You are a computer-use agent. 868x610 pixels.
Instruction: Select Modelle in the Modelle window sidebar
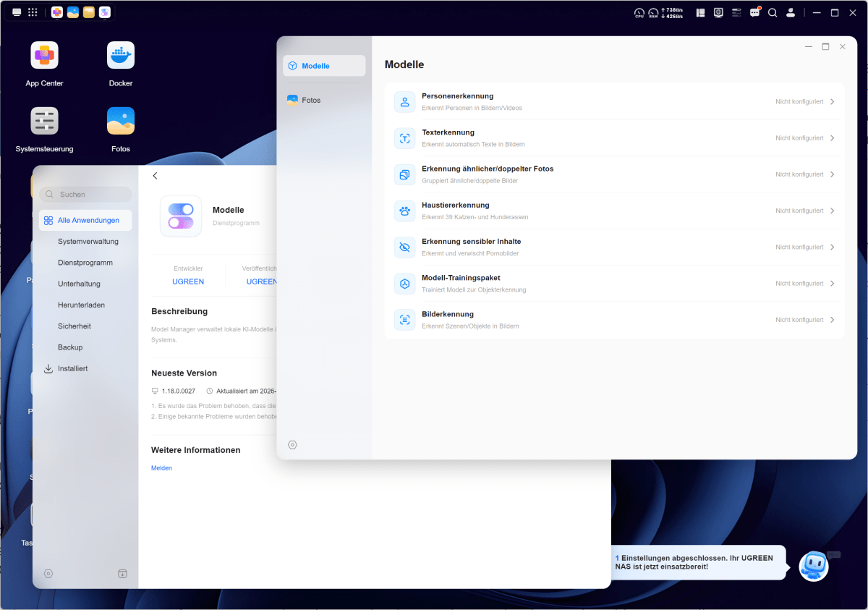coord(324,66)
